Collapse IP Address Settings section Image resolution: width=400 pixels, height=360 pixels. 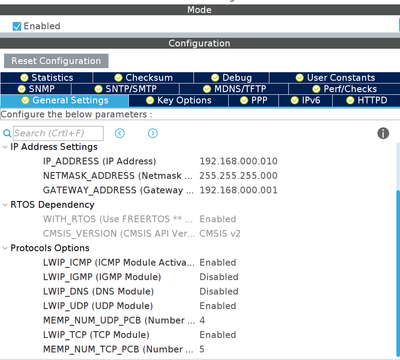click(x=5, y=147)
